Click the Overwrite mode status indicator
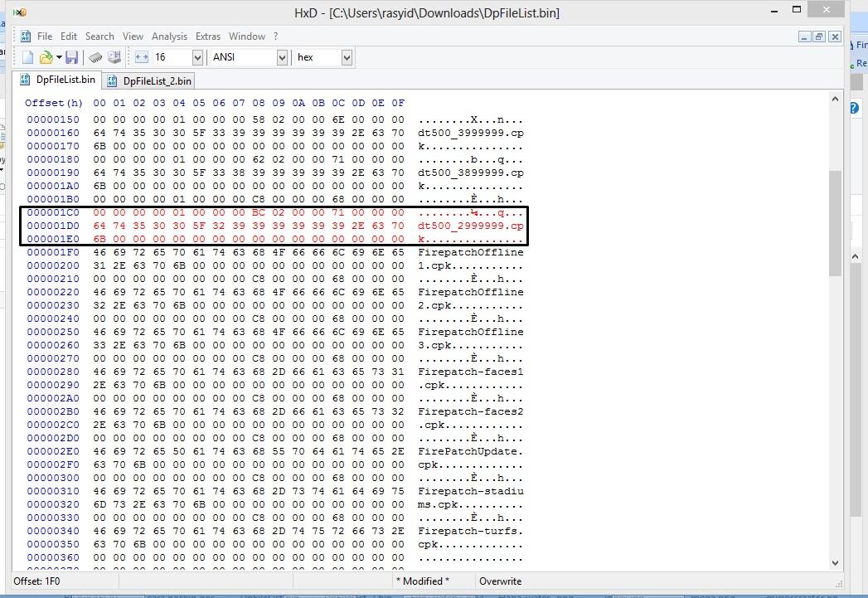868x598 pixels. click(501, 581)
